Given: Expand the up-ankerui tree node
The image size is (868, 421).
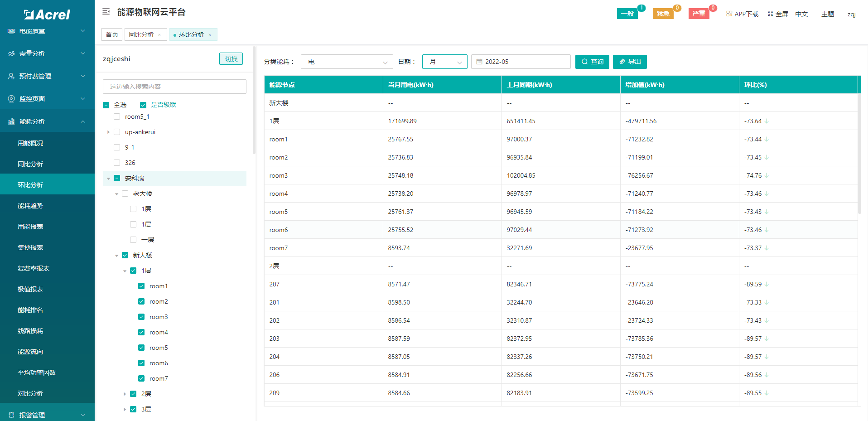Looking at the screenshot, I should click(108, 132).
